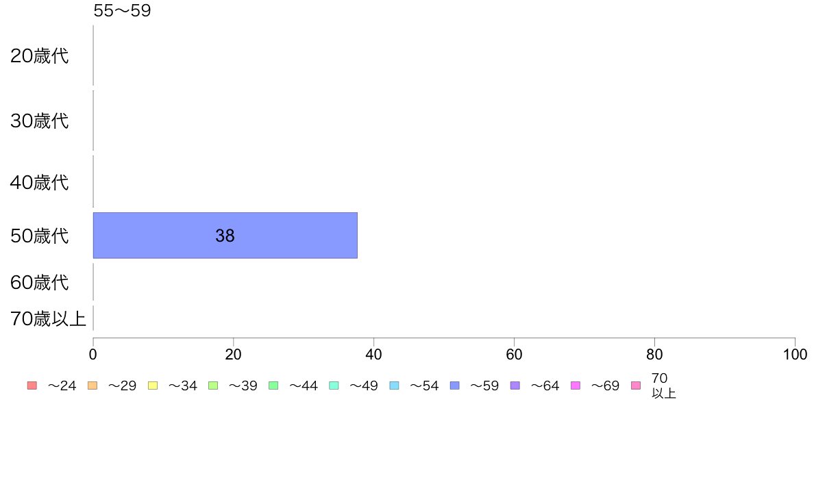Click the yellow ~34 legend swatch
814x504 pixels.
pyautogui.click(x=153, y=386)
